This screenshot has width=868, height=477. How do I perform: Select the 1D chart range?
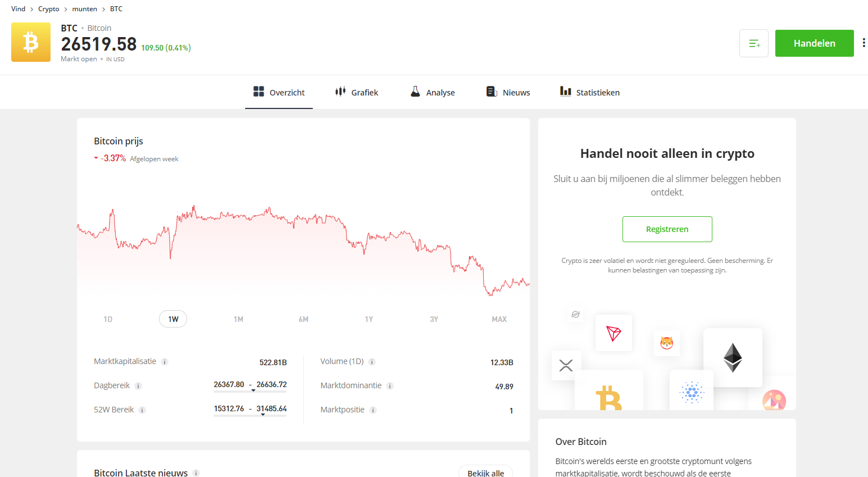coord(108,319)
